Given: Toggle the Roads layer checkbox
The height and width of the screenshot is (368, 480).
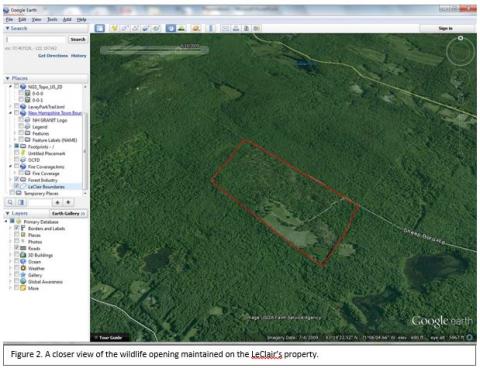Looking at the screenshot, I should click(16, 248).
